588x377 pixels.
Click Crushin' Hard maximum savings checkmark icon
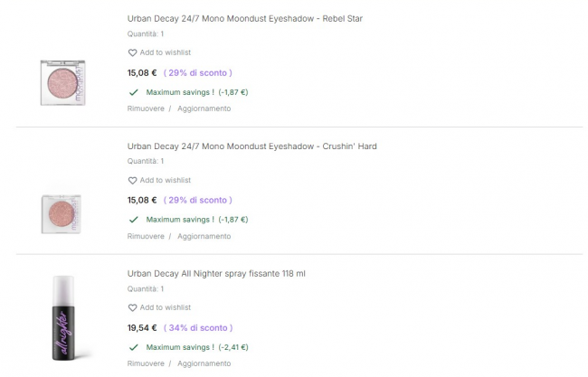click(x=133, y=220)
